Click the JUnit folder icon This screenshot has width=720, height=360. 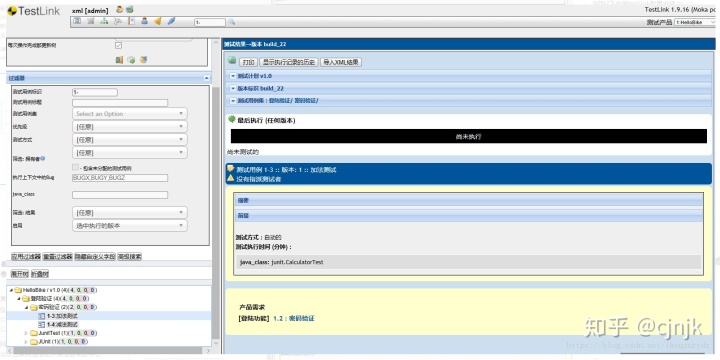click(x=34, y=342)
